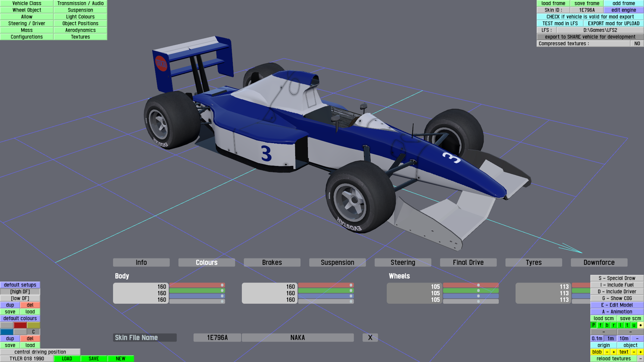Switch to the Suspension setup tab
Image resolution: width=644 pixels, height=362 pixels.
[x=337, y=262]
